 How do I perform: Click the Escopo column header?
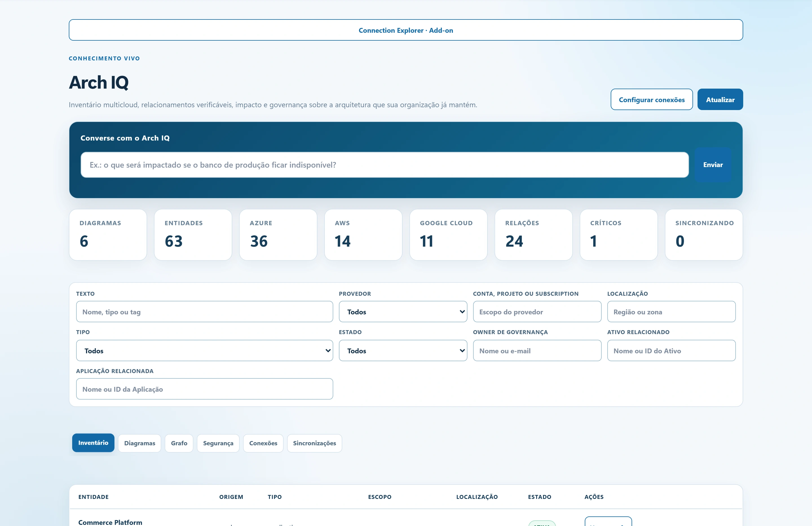380,497
